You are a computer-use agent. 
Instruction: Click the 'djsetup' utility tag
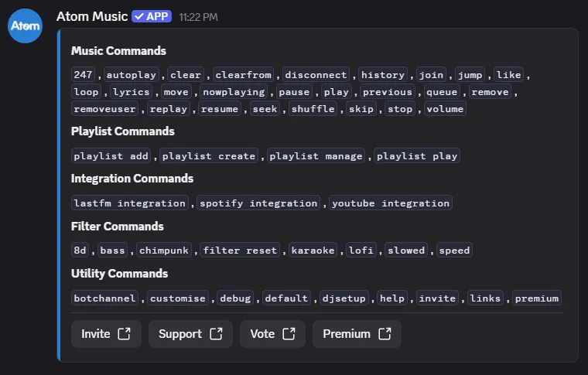(x=344, y=298)
